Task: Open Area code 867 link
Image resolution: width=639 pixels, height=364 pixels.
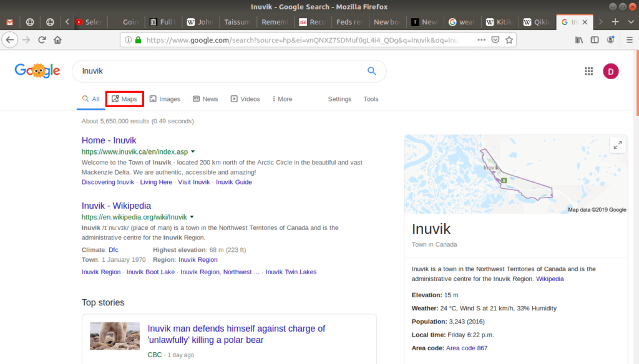Action: point(467,348)
